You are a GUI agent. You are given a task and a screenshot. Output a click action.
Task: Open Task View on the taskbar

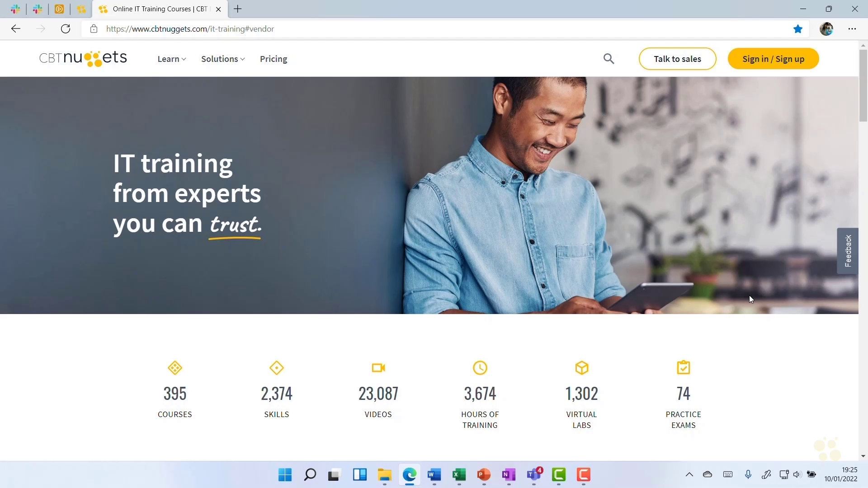tap(334, 475)
